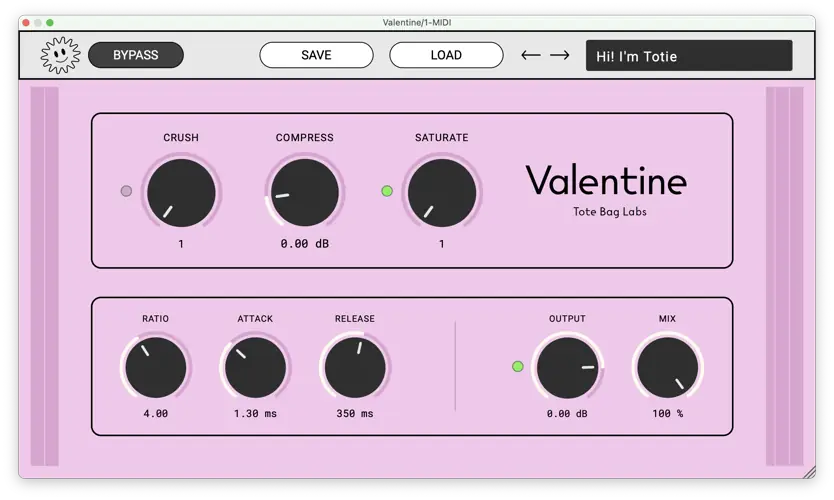The height and width of the screenshot is (500, 834).
Task: Go to the previous preset arrow
Action: point(531,55)
